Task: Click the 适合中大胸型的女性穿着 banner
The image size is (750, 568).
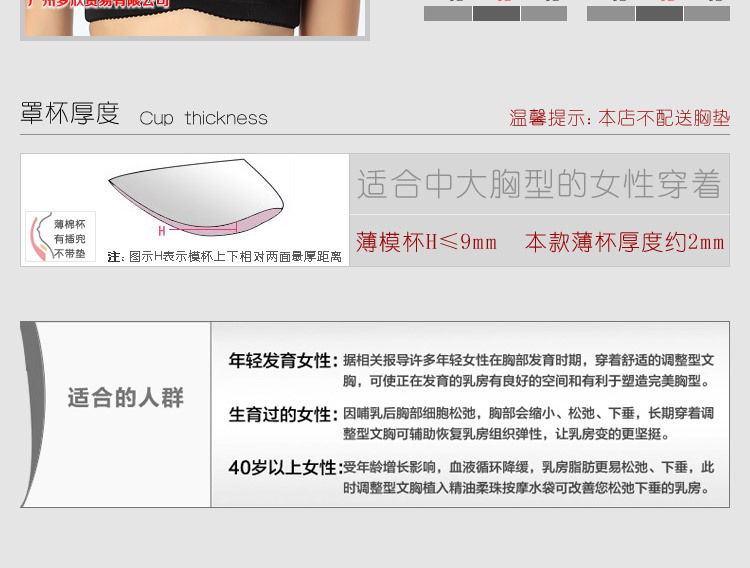Action: pyautogui.click(x=539, y=184)
